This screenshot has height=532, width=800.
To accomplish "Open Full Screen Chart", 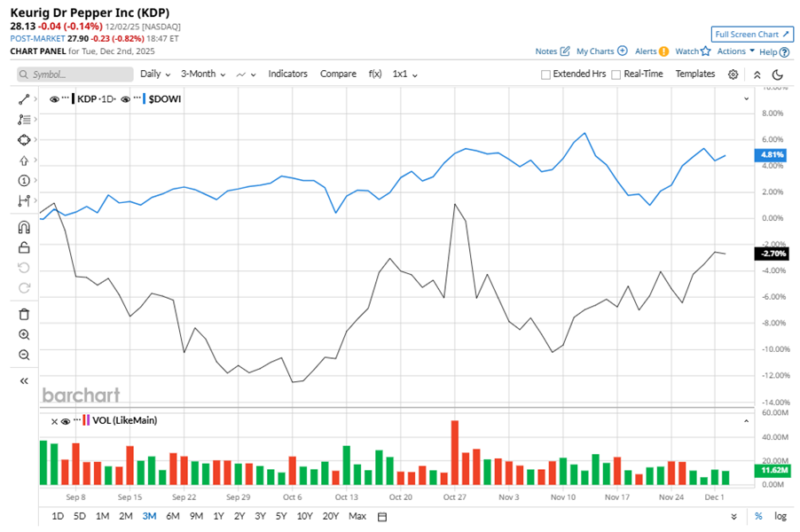I will tap(752, 35).
